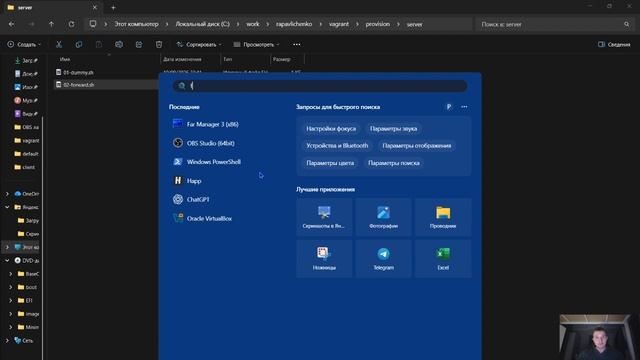Screen dimensions: 640x360
Task: Open the Просмотреть dropdown
Action: point(256,44)
